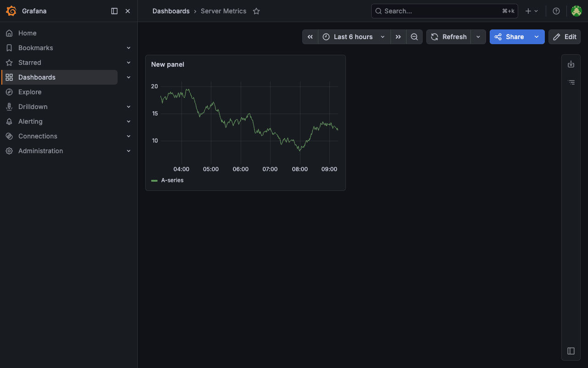Viewport: 588px width, 368px height.
Task: Click the 07:00 x-axis label
Action: tap(270, 169)
